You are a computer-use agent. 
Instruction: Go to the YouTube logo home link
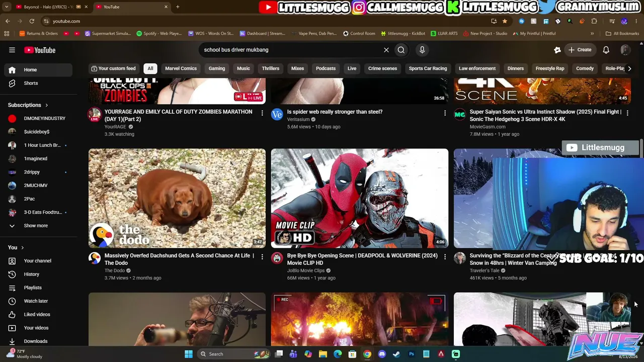pyautogui.click(x=40, y=50)
